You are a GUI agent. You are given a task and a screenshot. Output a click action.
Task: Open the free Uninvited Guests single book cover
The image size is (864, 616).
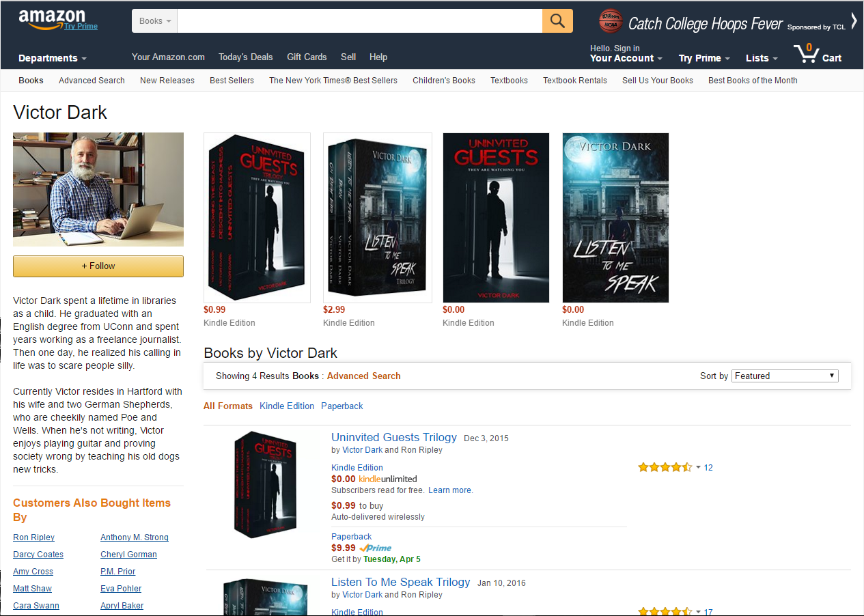click(497, 218)
